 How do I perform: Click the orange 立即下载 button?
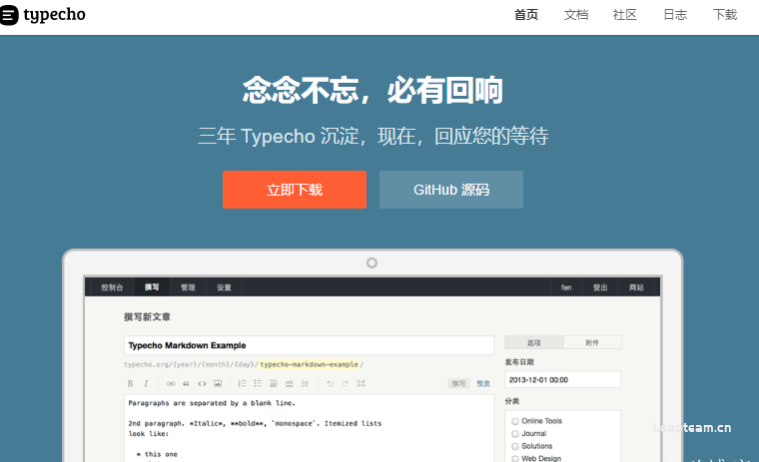[x=294, y=189]
